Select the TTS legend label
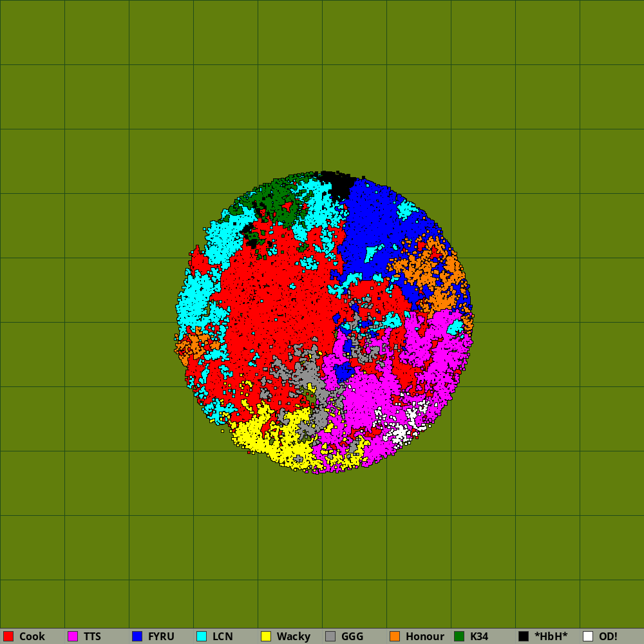 (92, 636)
